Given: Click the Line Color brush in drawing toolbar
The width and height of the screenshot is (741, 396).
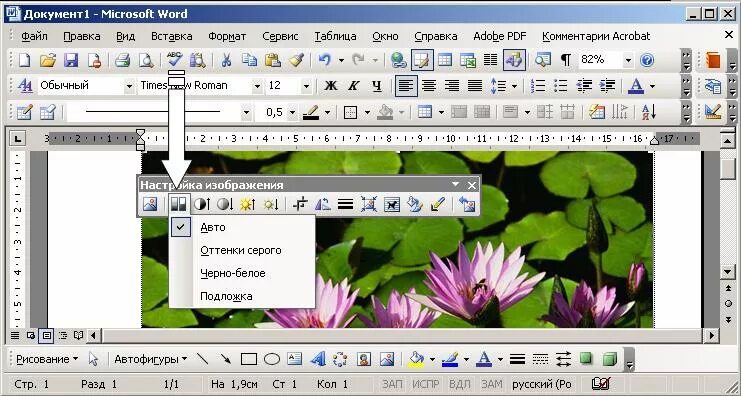Looking at the screenshot, I should coord(450,359).
